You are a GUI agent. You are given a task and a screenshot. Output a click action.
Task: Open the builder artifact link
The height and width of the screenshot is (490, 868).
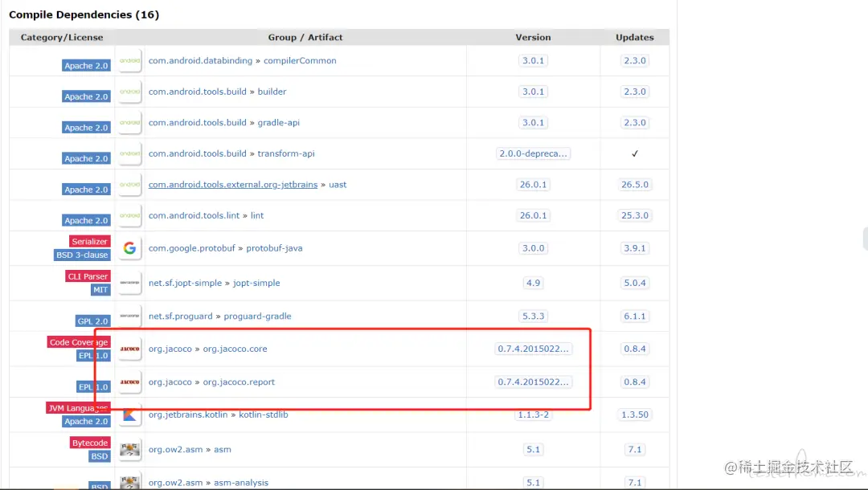pos(272,92)
